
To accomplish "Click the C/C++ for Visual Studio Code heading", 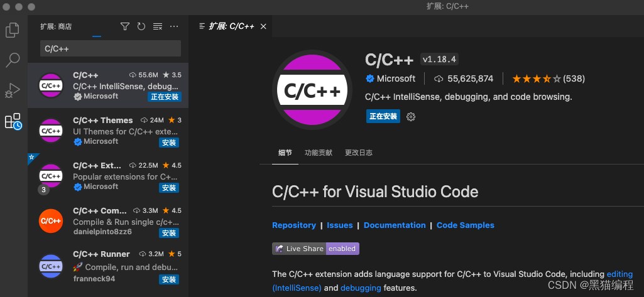I will [x=375, y=192].
